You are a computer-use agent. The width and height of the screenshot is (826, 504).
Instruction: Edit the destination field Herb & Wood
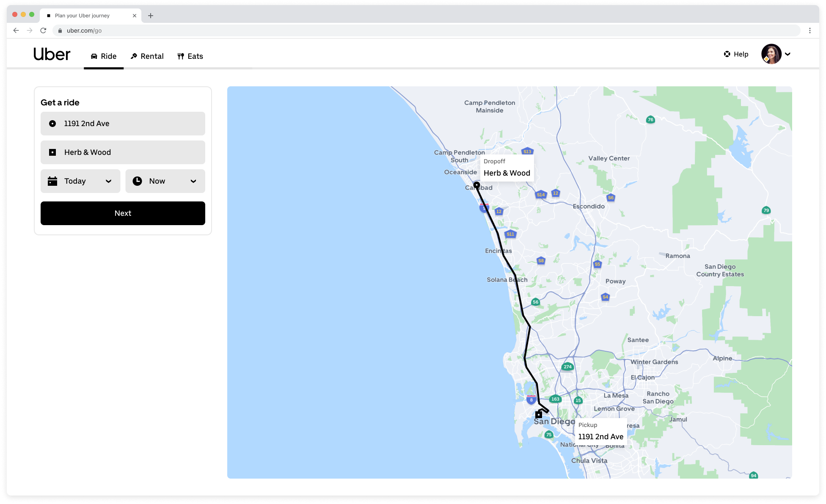pyautogui.click(x=123, y=152)
